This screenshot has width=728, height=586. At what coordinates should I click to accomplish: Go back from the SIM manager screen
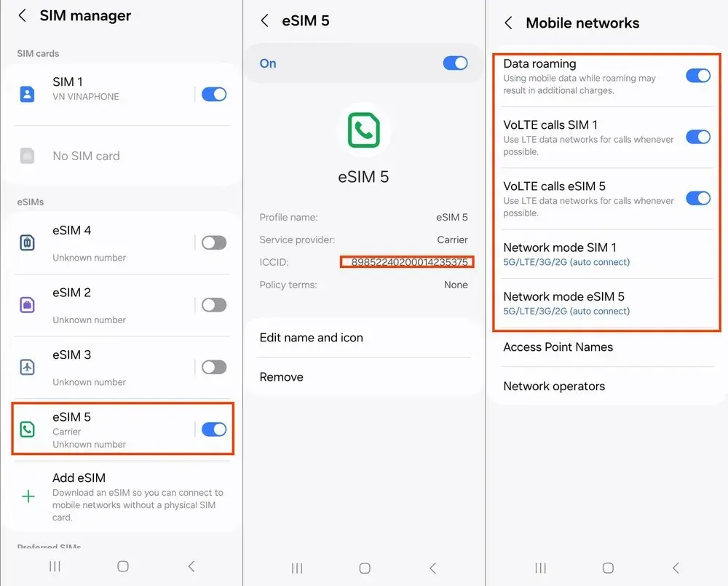22,15
